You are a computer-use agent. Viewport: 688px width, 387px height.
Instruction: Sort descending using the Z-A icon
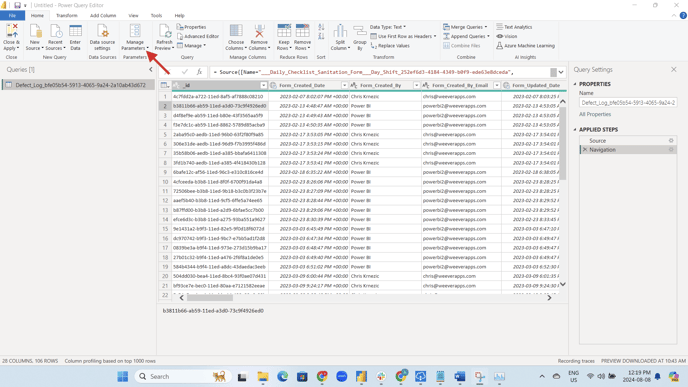click(x=321, y=36)
